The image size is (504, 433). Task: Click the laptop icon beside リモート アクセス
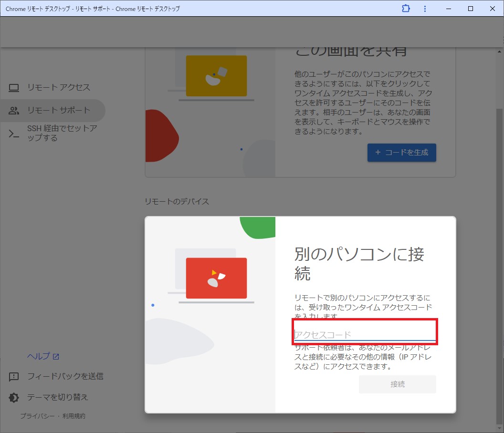[x=14, y=88]
